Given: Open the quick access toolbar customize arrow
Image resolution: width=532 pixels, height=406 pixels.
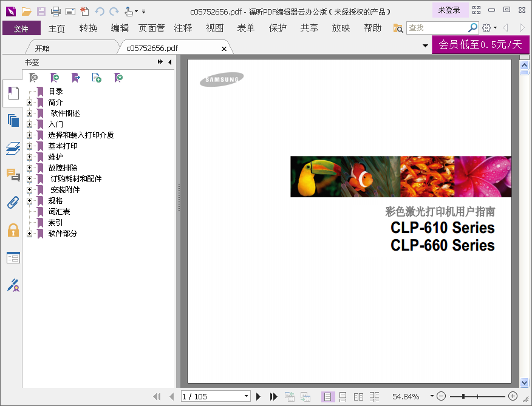Looking at the screenshot, I should 143,12.
